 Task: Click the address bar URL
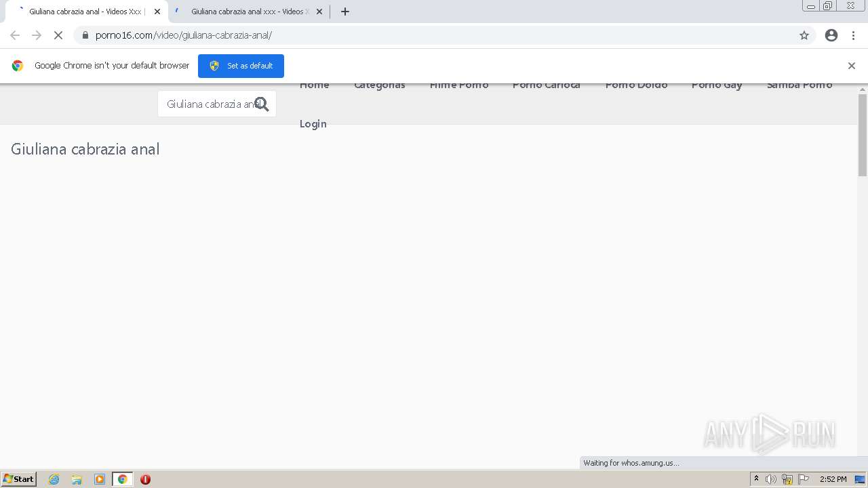184,35
